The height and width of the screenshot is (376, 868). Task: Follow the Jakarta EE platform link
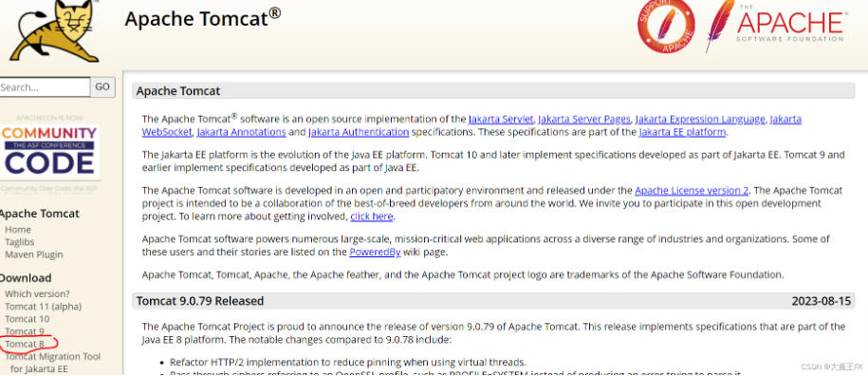click(x=682, y=132)
